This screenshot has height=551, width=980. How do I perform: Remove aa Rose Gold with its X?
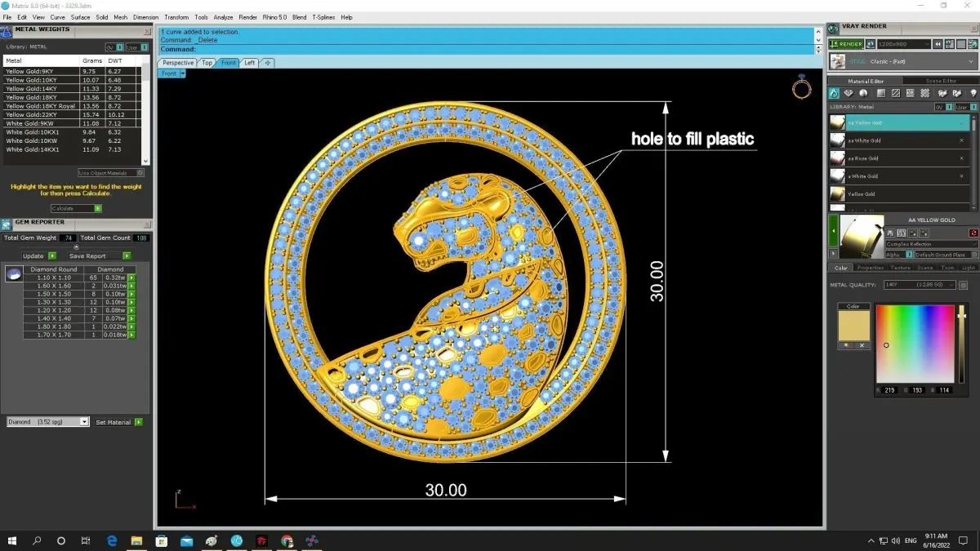(961, 158)
